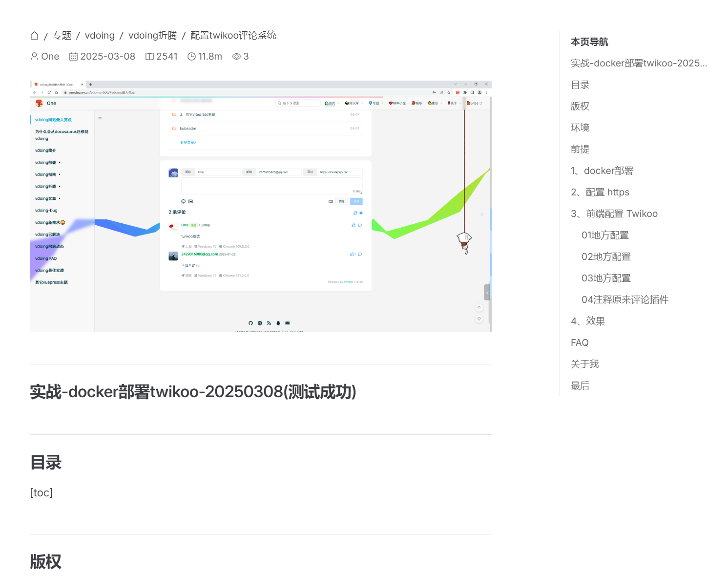
Task: Jump to 前提 section in sidebar
Action: [x=580, y=149]
